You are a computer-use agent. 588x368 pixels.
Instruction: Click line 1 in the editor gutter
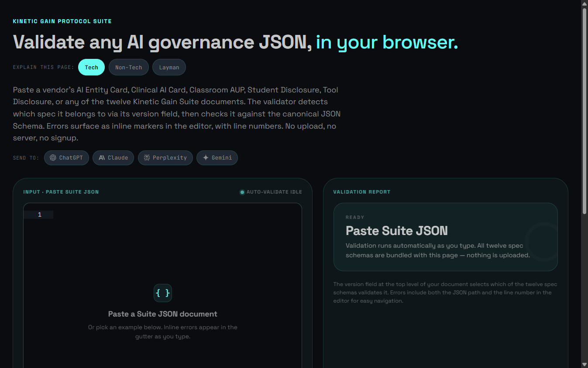tap(40, 215)
